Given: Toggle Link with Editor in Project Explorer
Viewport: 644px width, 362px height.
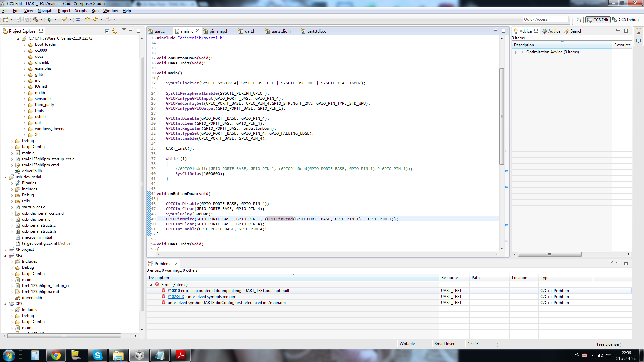Looking at the screenshot, I should (114, 31).
